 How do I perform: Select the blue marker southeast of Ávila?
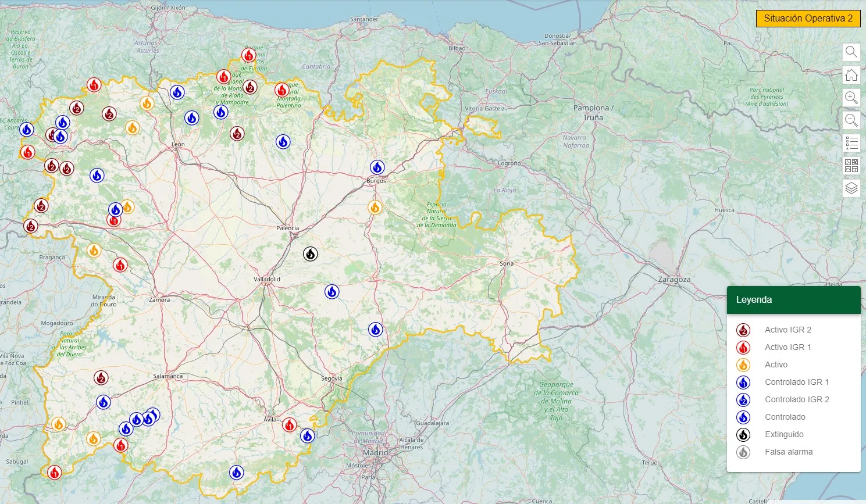click(307, 435)
